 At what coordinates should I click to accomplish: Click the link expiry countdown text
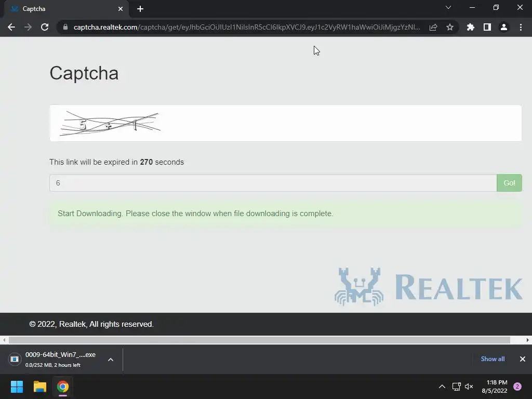117,162
